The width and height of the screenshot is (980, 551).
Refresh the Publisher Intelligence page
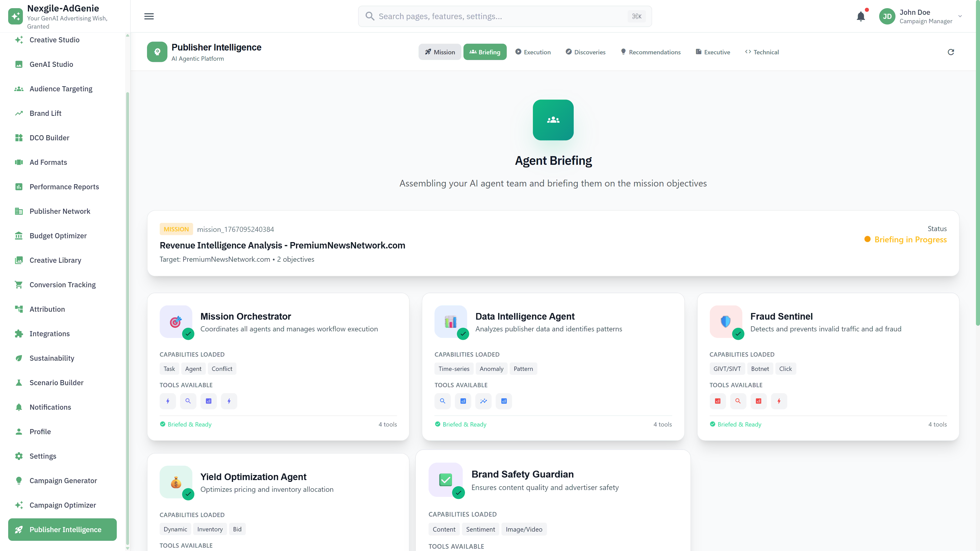[951, 52]
